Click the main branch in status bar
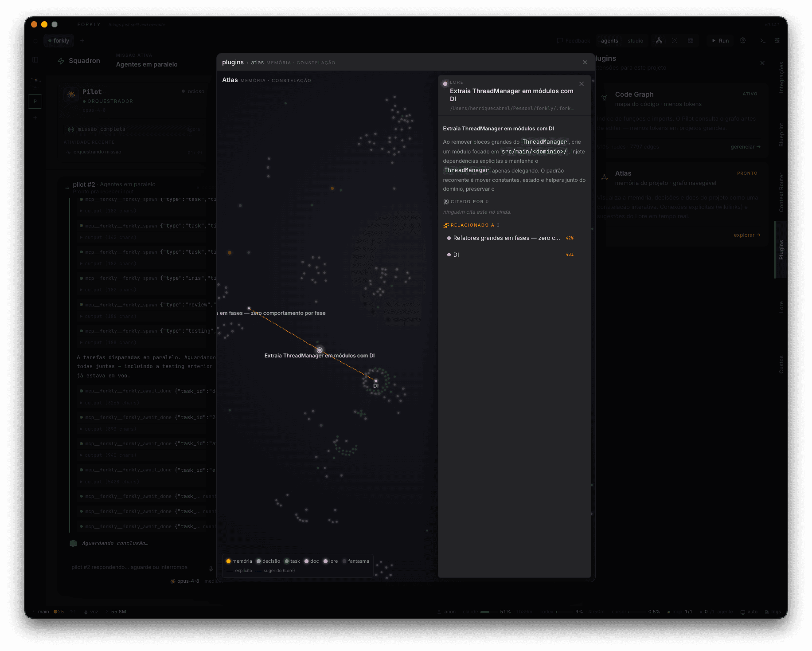812x651 pixels. (x=40, y=612)
